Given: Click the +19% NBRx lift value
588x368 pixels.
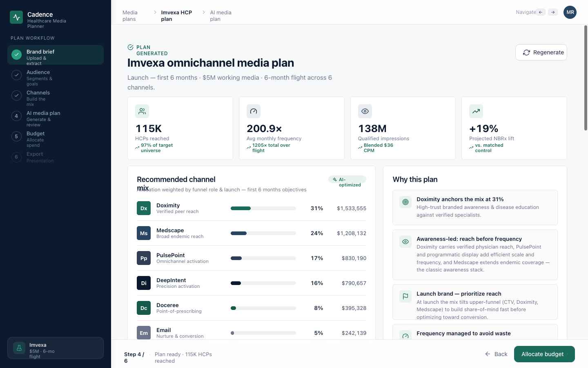Looking at the screenshot, I should pos(484,129).
